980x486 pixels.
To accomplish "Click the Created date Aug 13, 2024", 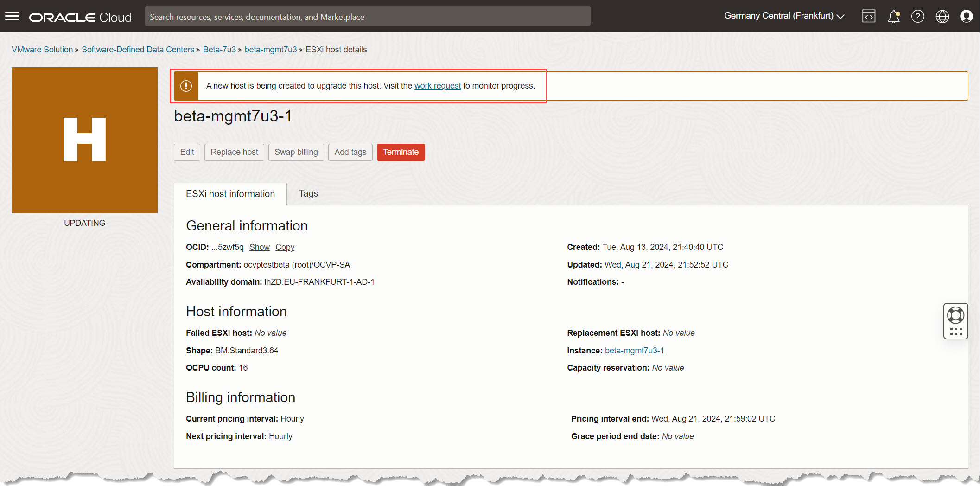I will [663, 247].
